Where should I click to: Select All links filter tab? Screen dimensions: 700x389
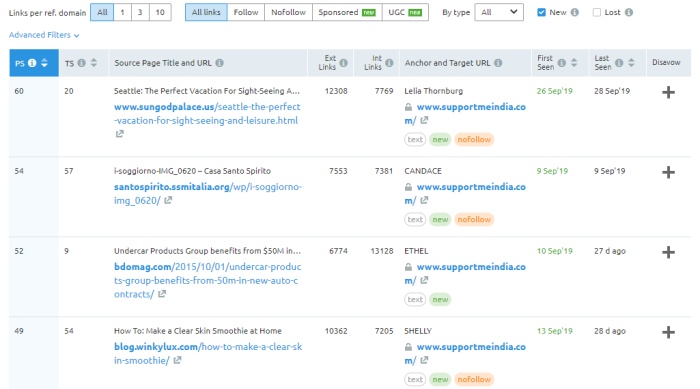[x=206, y=13]
